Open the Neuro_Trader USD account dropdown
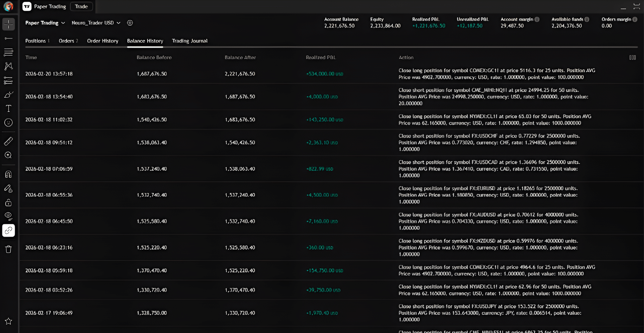This screenshot has height=333, width=644. [96, 23]
